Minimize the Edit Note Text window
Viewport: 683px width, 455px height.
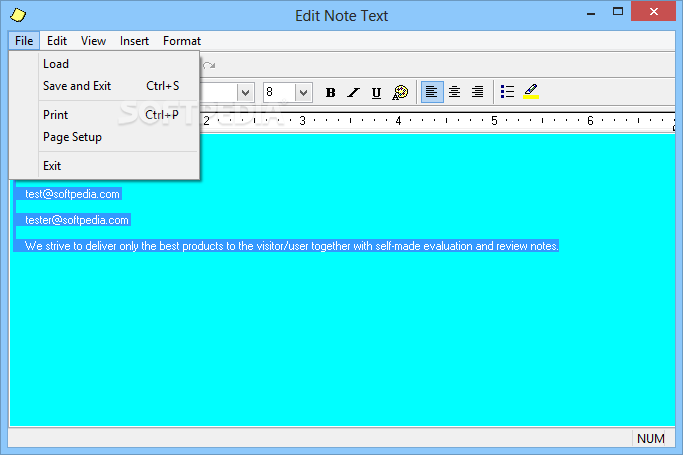pos(591,13)
